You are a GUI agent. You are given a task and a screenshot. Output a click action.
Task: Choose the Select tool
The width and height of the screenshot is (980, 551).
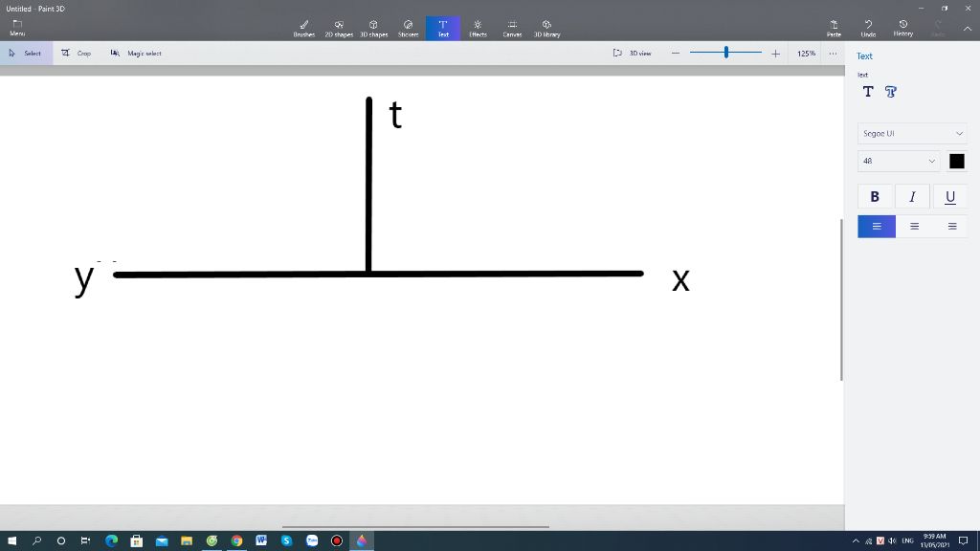coord(26,54)
